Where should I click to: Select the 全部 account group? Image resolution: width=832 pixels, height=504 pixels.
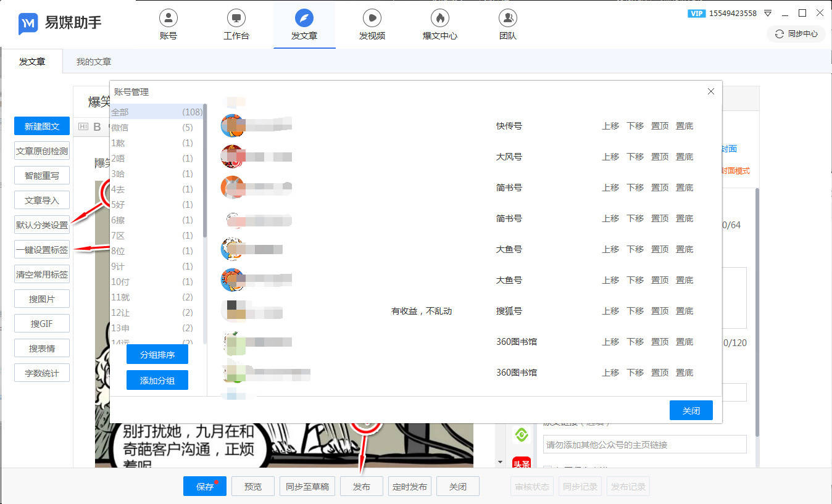[x=120, y=112]
